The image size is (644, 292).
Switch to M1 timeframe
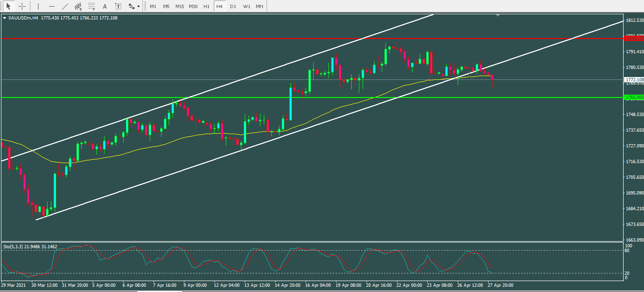pyautogui.click(x=153, y=7)
